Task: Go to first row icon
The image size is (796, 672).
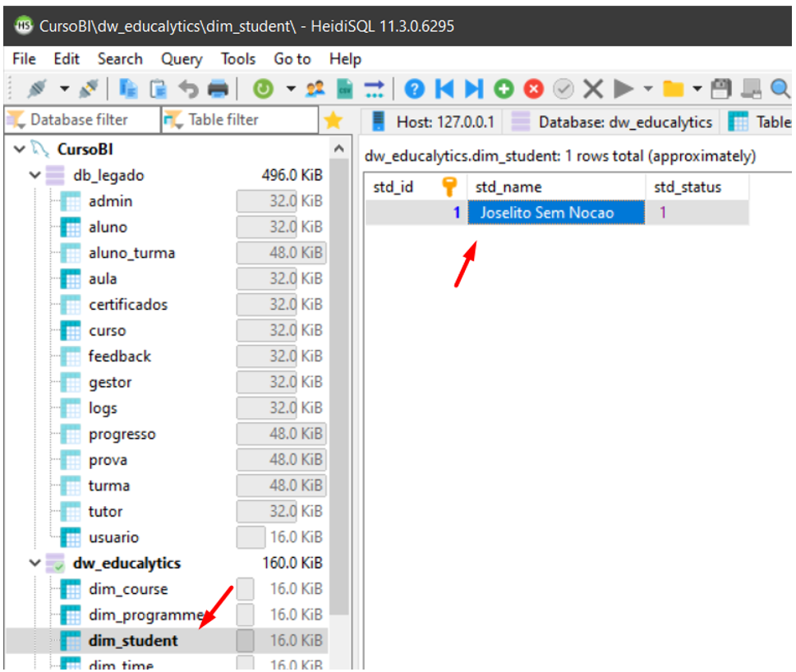Action: point(444,89)
